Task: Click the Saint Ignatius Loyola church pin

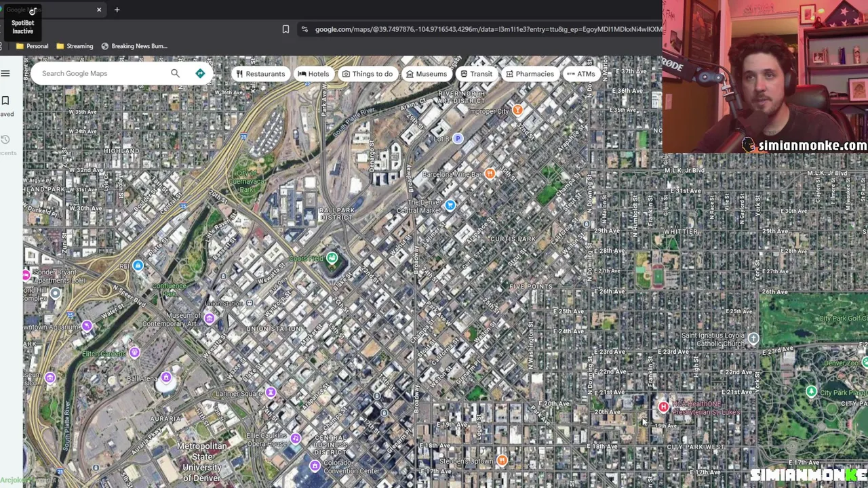Action: [x=753, y=338]
